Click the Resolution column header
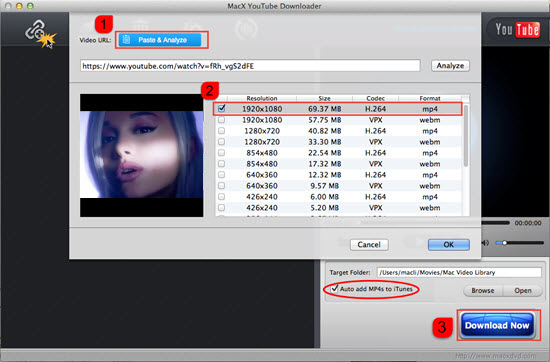This screenshot has height=362, width=550. [x=262, y=98]
